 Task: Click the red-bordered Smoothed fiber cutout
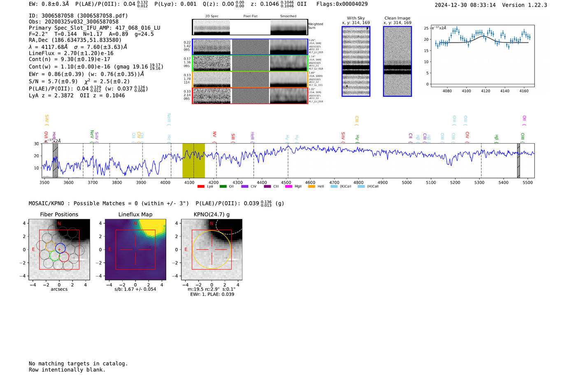click(x=289, y=96)
